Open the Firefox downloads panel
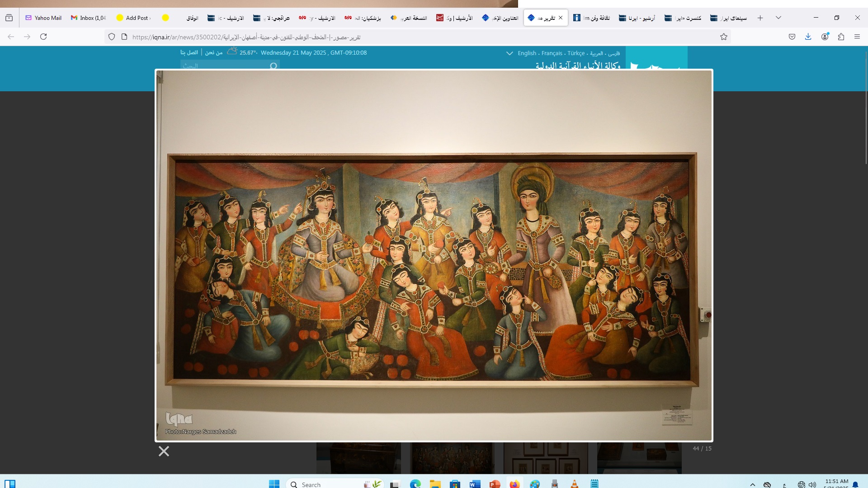 [808, 37]
